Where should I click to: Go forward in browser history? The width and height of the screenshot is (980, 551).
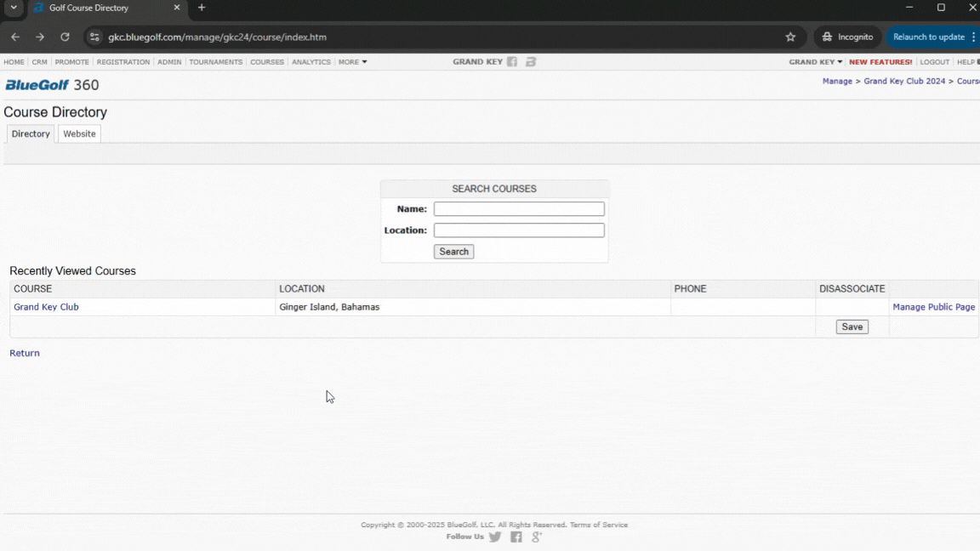coord(40,37)
